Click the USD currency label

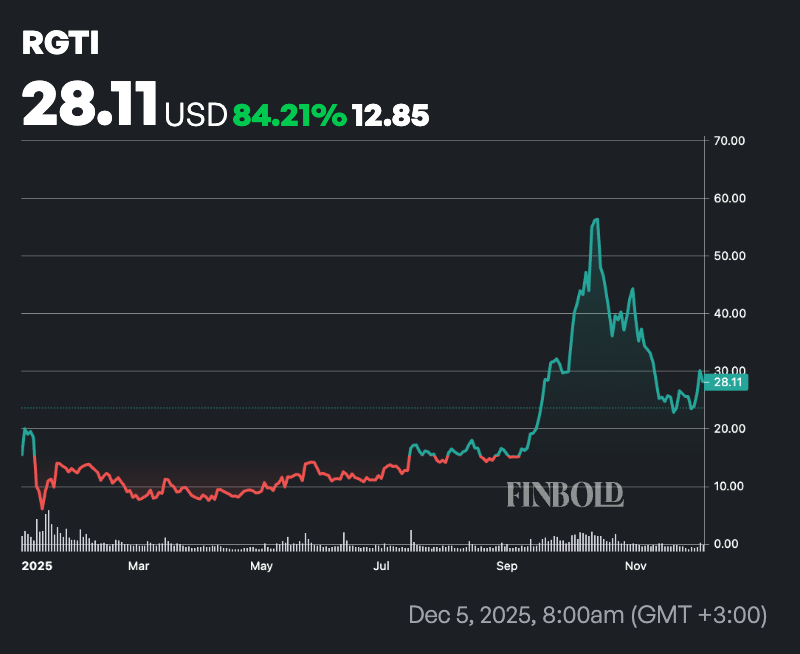(196, 116)
